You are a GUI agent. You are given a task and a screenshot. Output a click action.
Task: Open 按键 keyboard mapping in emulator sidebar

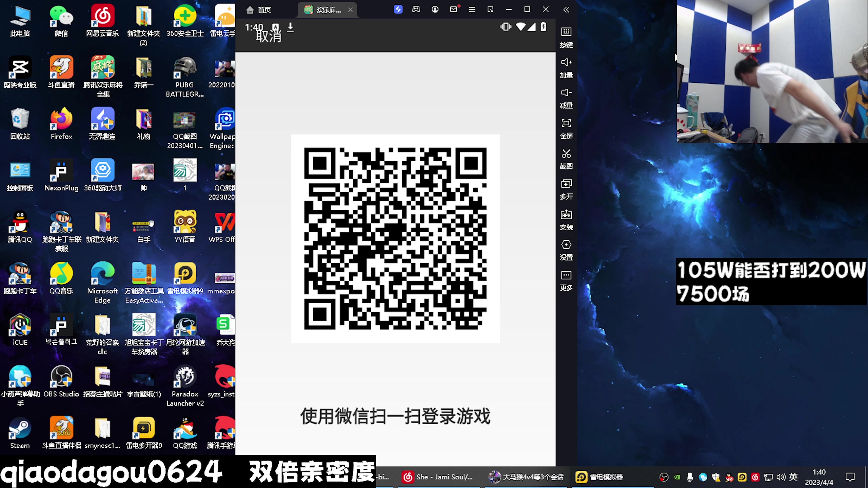coord(566,37)
